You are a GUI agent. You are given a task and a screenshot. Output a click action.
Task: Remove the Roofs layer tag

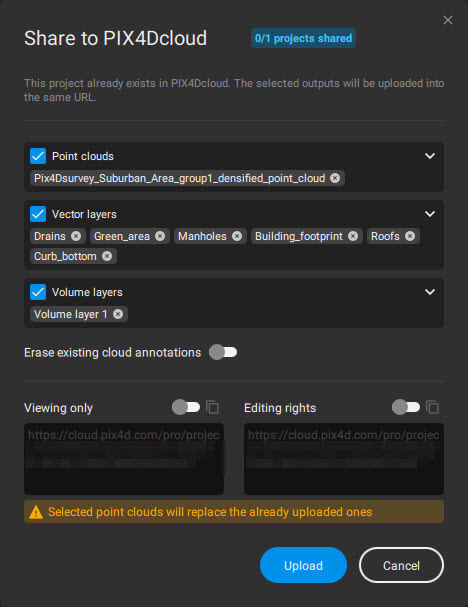(410, 236)
